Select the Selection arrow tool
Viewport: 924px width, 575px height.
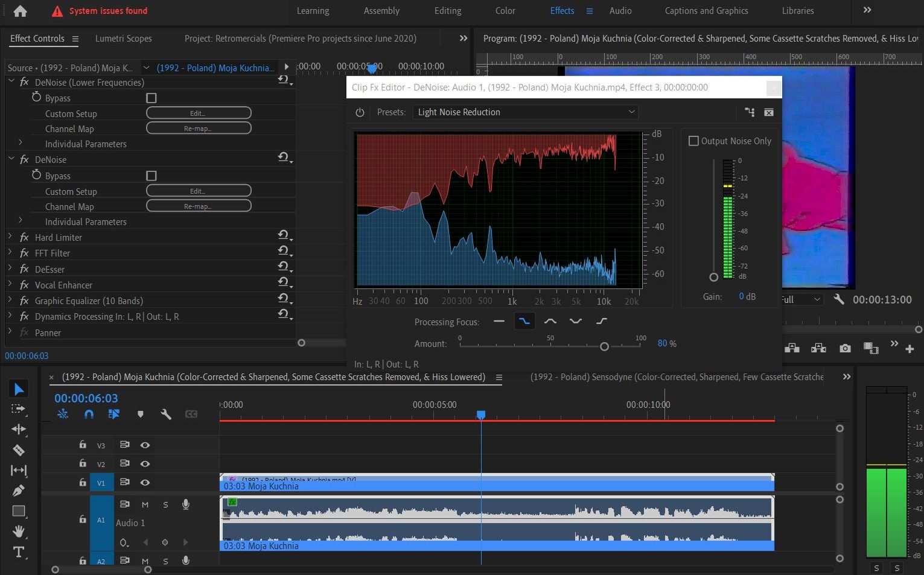point(19,389)
